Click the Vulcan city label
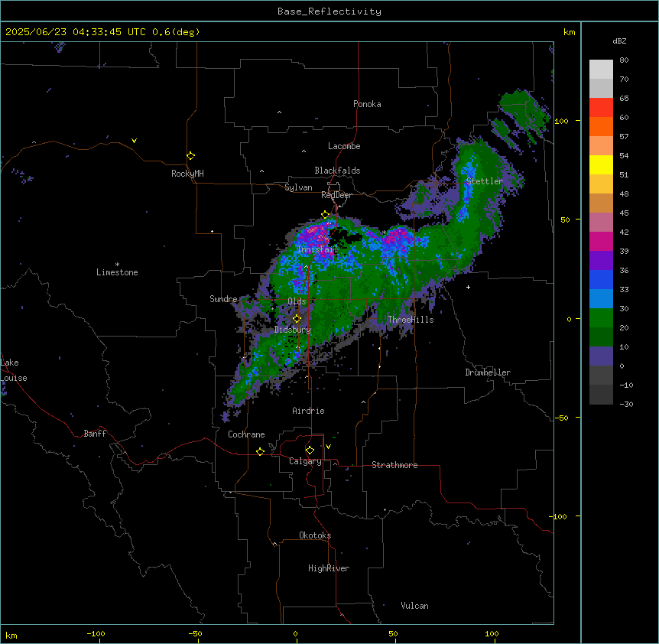This screenshot has height=644, width=659. (415, 606)
